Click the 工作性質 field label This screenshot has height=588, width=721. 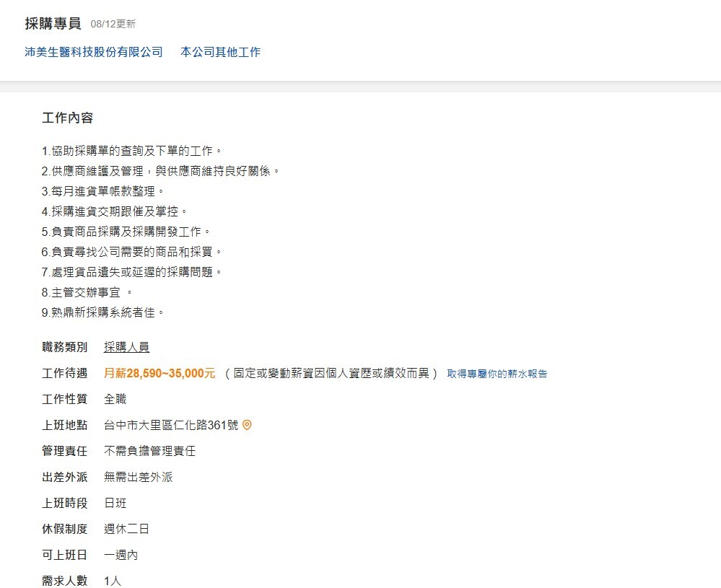coord(65,399)
